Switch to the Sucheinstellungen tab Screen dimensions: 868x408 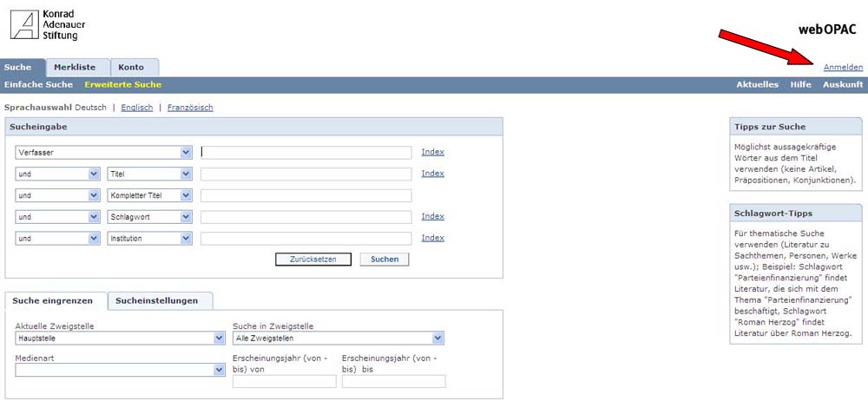161,301
